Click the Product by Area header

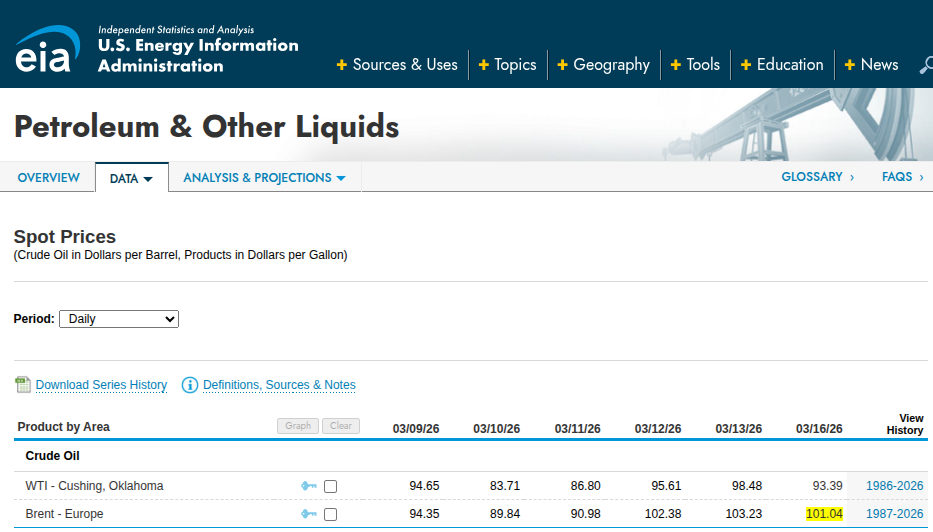click(64, 427)
